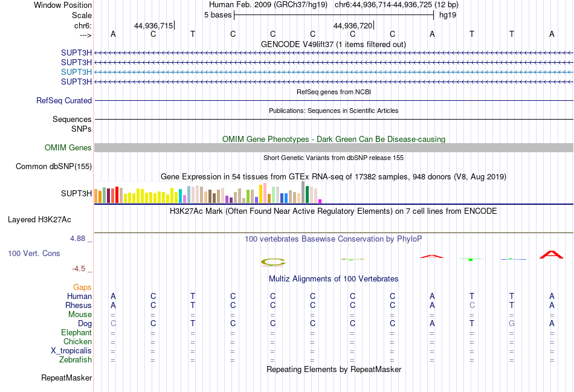Click the light blue SUPT3H transcript arrow line
574x392 pixels.
(334, 72)
